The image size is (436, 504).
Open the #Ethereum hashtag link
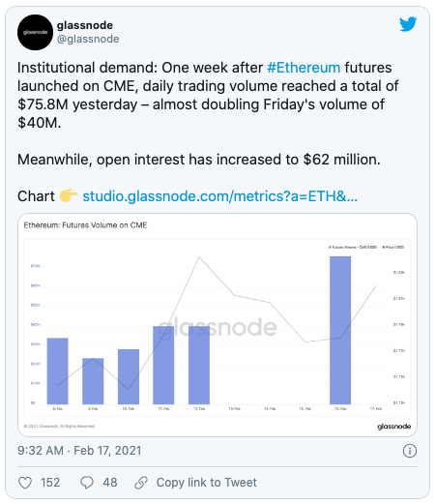304,68
